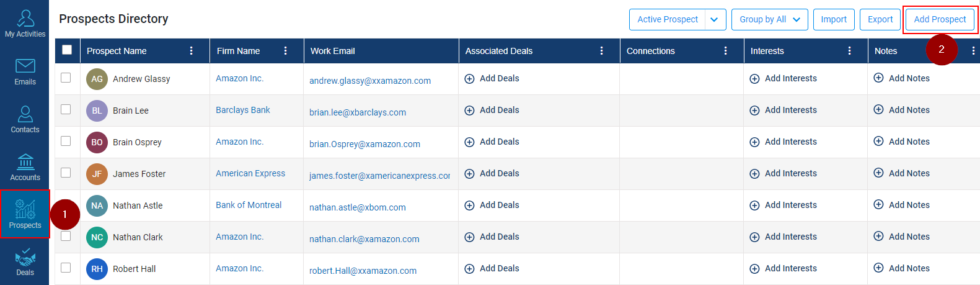Email andrew.glassy@xxamazon.com

[x=370, y=81]
